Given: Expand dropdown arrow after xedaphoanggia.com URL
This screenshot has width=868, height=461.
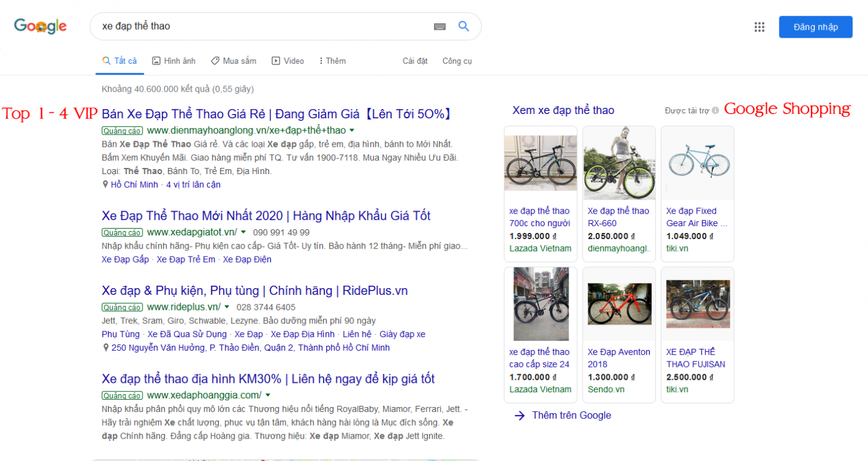Looking at the screenshot, I should point(268,395).
